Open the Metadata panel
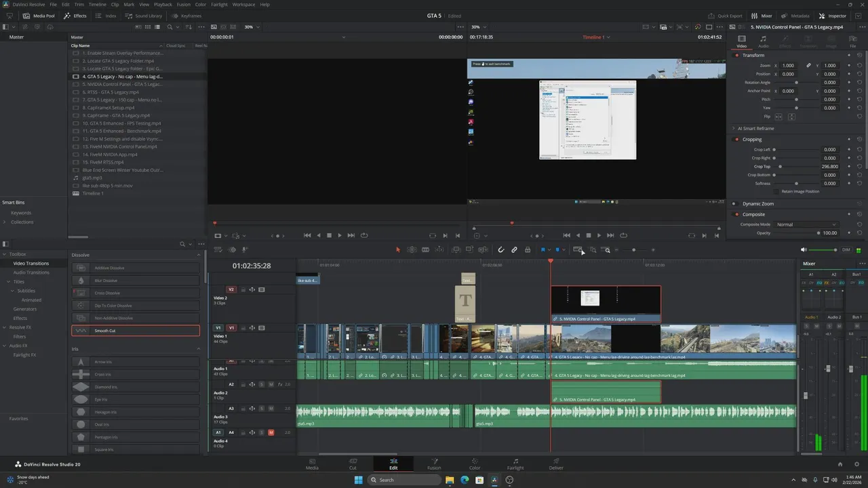 pos(795,16)
